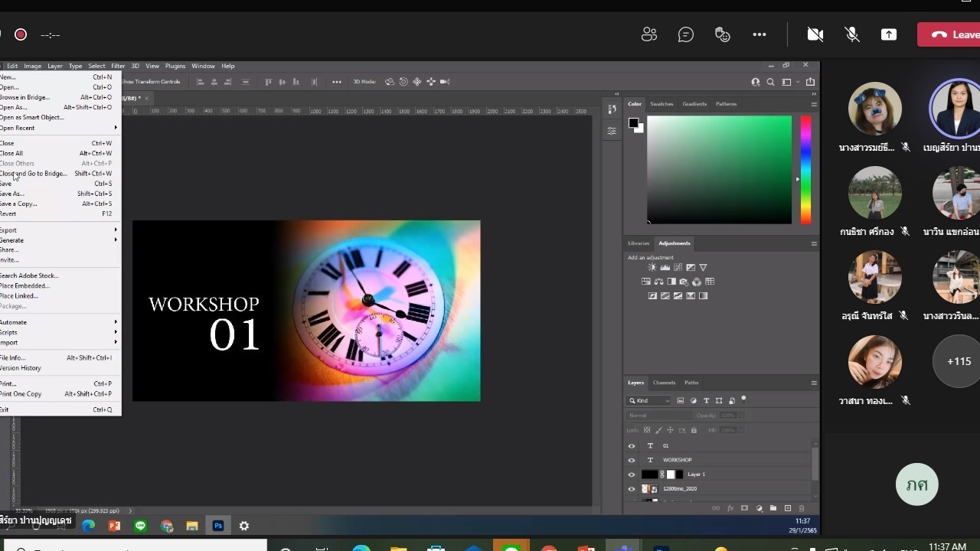The image size is (980, 551).
Task: Open the More actions ellipsis in meeting bar
Action: tap(759, 34)
